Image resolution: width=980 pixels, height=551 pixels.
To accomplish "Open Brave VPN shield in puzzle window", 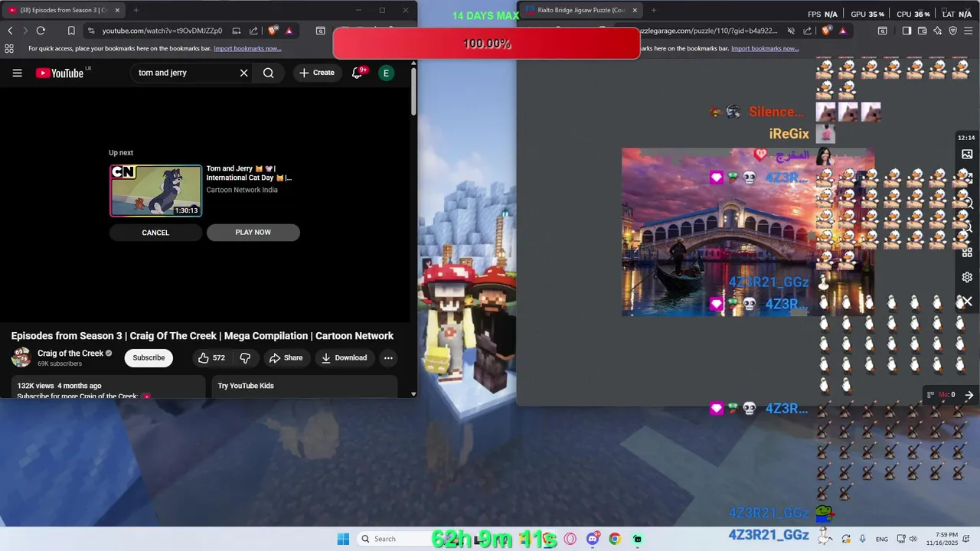I will pos(953,31).
